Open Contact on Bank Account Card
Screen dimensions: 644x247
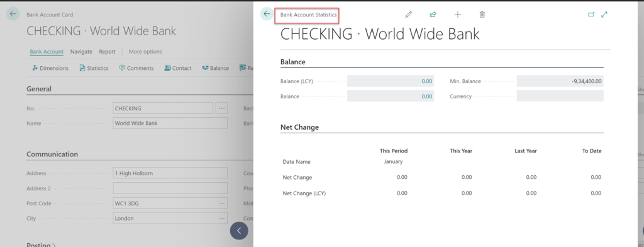point(178,68)
